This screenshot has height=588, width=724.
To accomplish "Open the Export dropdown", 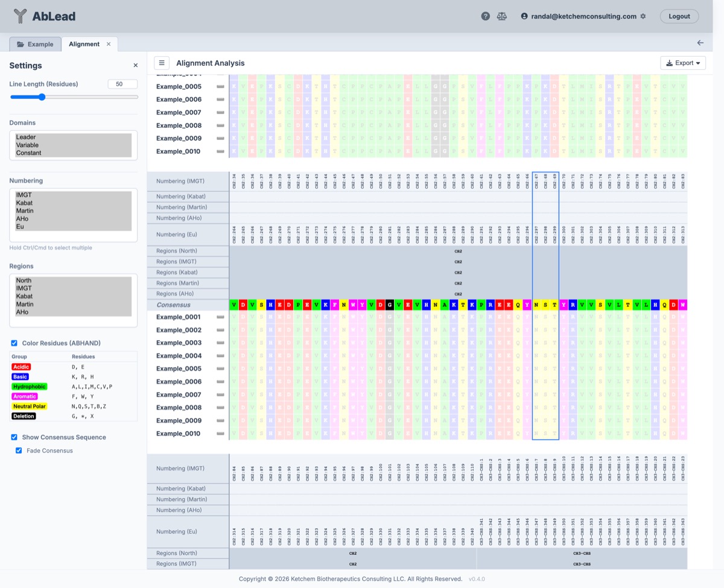I will [x=683, y=63].
